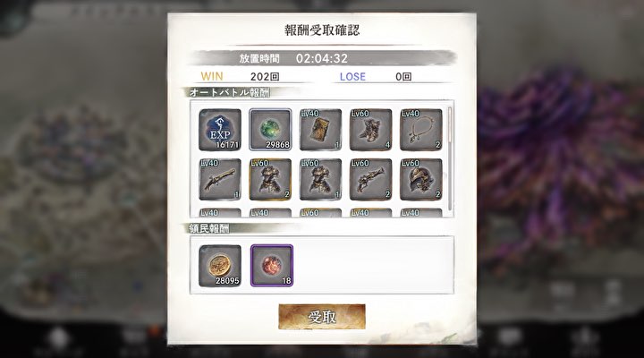Tap the partially visible Lv60 item in bottom row
The height and width of the screenshot is (358, 644).
coord(320,213)
